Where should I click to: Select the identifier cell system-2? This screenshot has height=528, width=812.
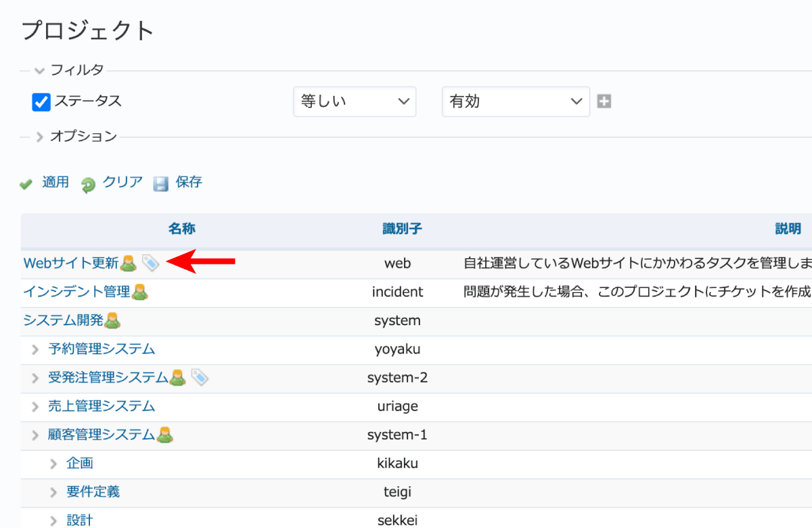coord(398,377)
